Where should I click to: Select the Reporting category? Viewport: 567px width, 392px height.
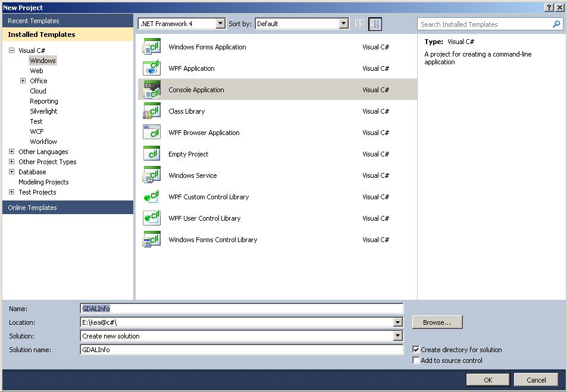click(44, 101)
